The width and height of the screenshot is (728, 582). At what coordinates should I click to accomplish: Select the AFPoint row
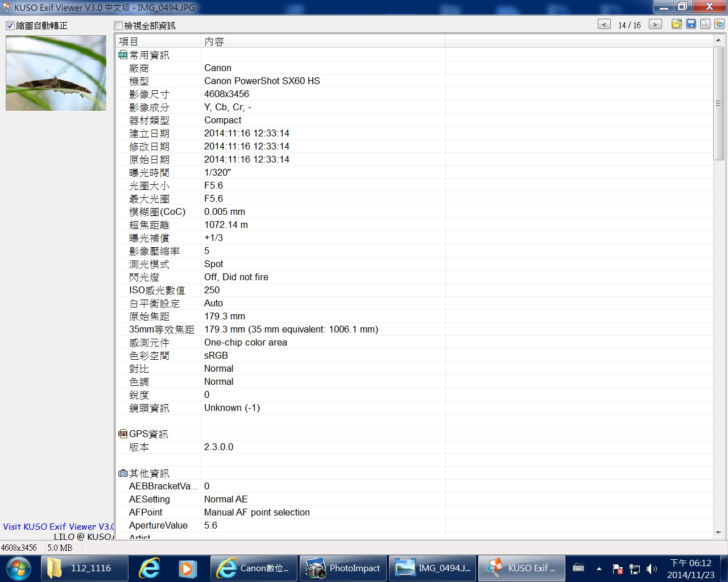click(x=414, y=512)
